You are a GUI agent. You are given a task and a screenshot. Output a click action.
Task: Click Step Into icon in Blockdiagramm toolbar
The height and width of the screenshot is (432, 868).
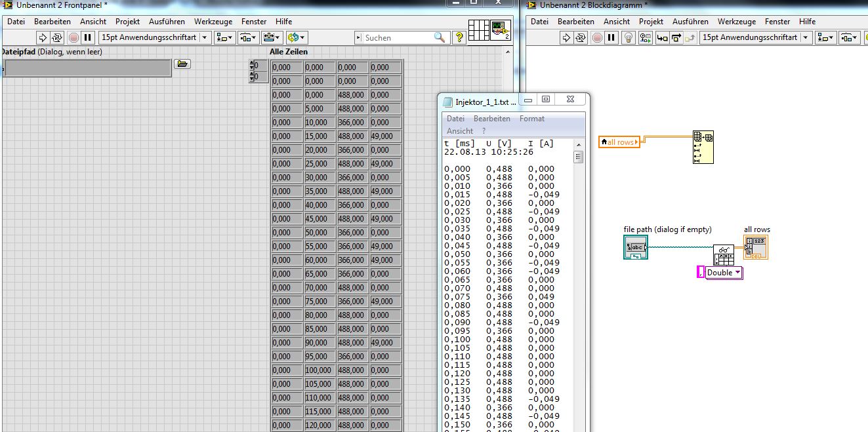pos(662,38)
